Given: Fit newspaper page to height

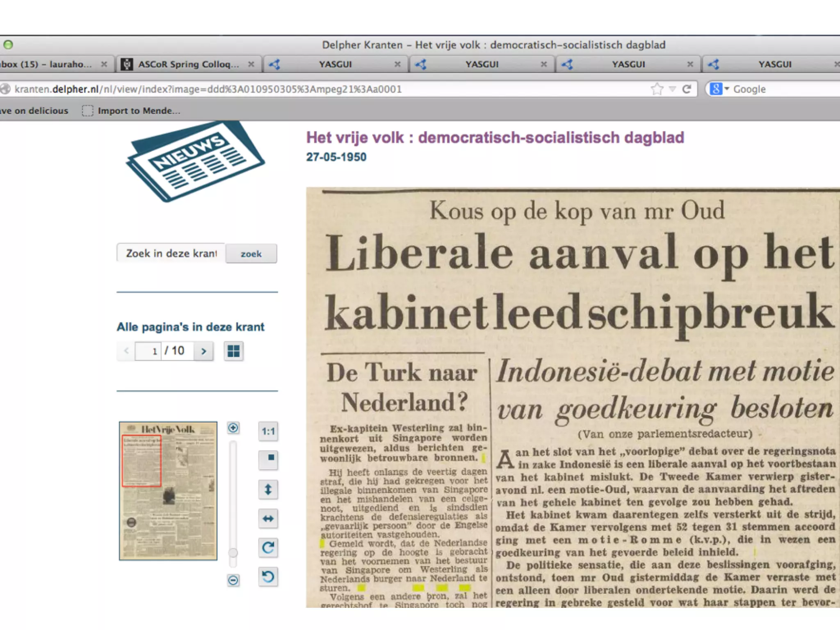Looking at the screenshot, I should 268,489.
